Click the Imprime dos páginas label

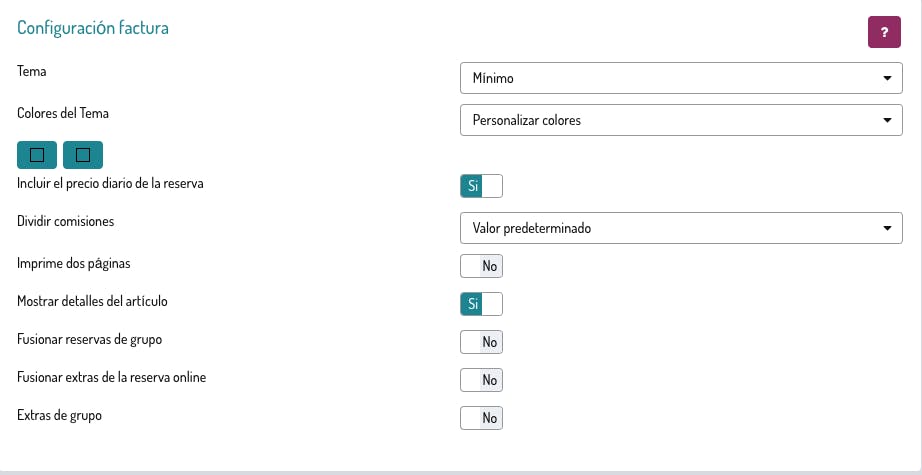(x=74, y=264)
